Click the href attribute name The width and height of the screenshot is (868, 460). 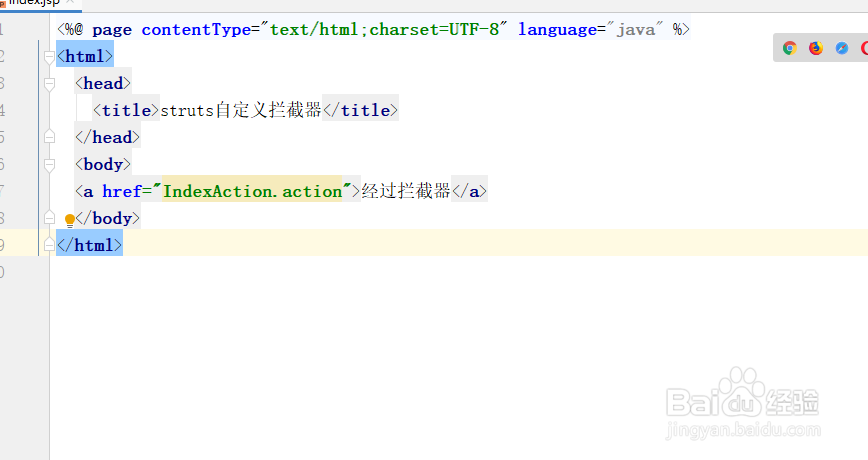point(122,192)
